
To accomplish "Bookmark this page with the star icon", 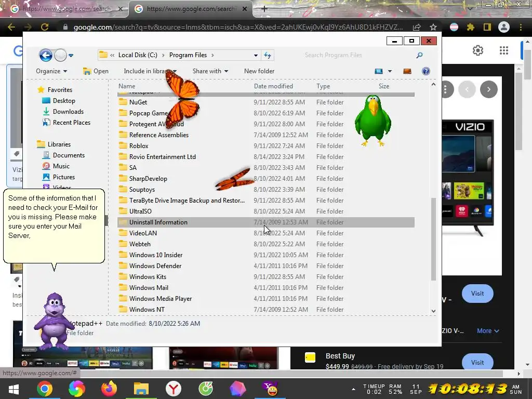I will pos(433,27).
